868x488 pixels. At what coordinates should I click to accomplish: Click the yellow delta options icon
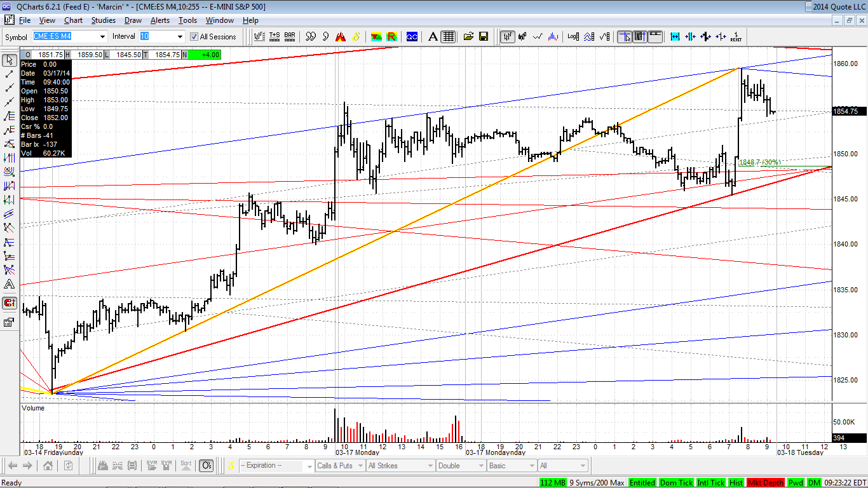tap(356, 36)
